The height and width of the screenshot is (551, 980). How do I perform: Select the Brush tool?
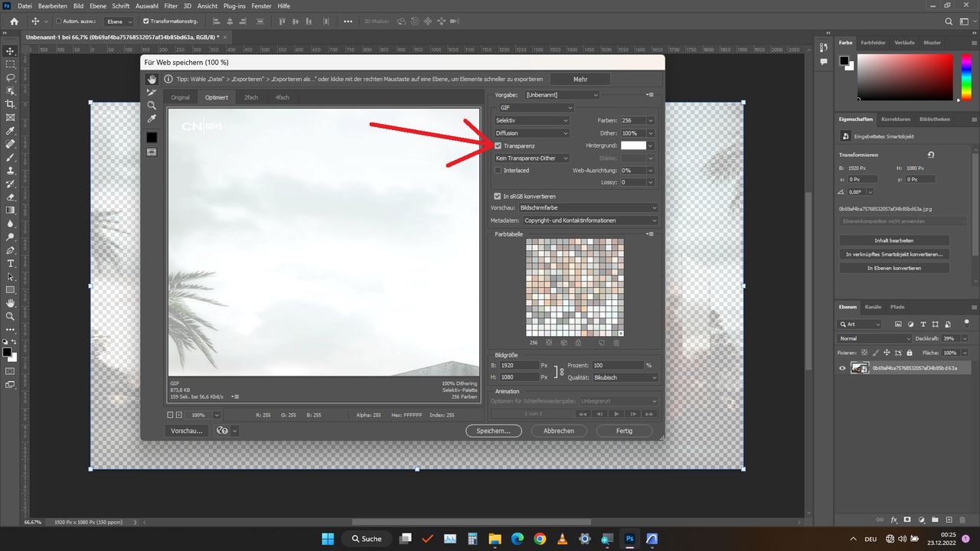coord(10,157)
